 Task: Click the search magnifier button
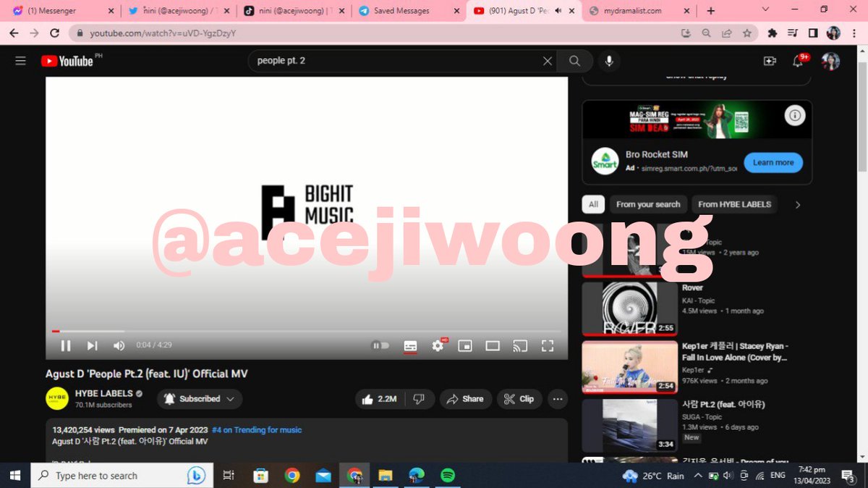575,62
